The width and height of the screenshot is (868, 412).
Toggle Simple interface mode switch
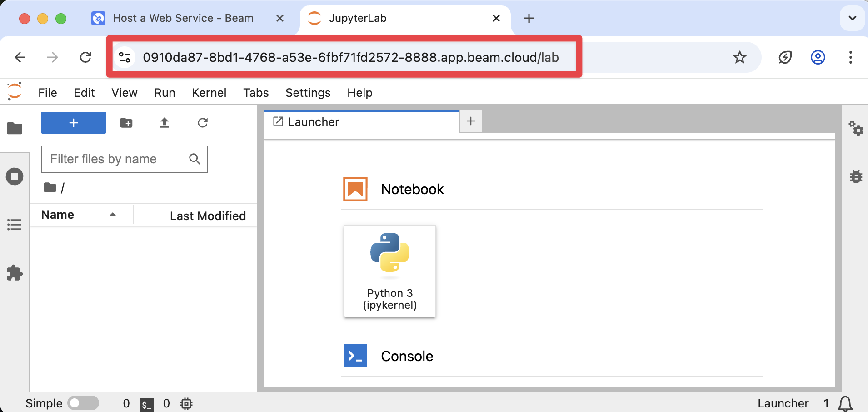[83, 403]
